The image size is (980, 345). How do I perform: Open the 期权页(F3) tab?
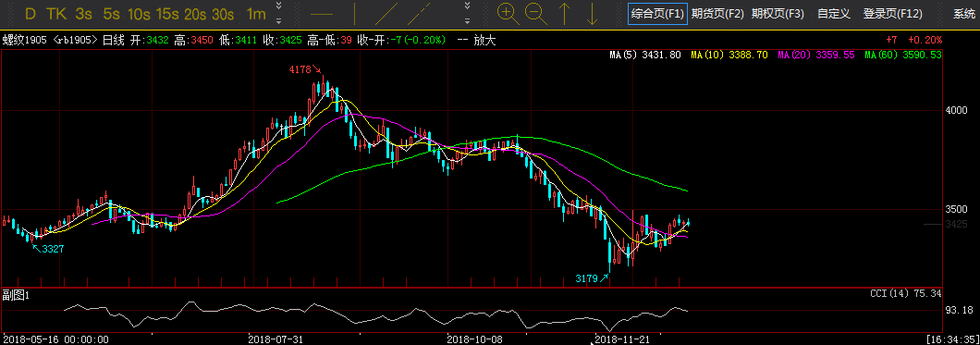coord(778,14)
